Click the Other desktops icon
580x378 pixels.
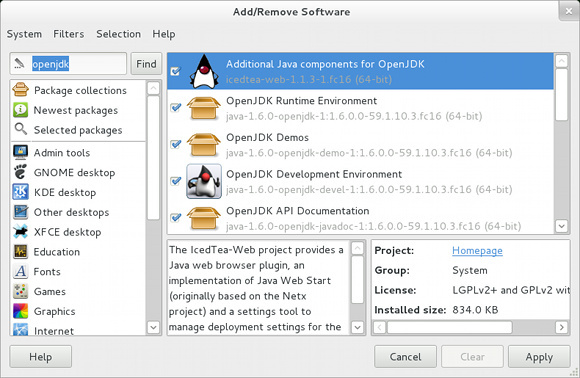coord(20,212)
